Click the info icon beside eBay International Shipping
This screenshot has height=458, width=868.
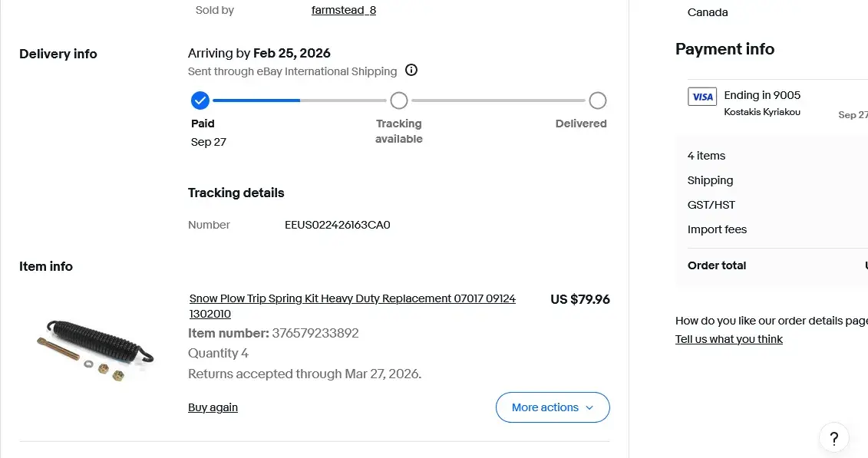(x=411, y=71)
